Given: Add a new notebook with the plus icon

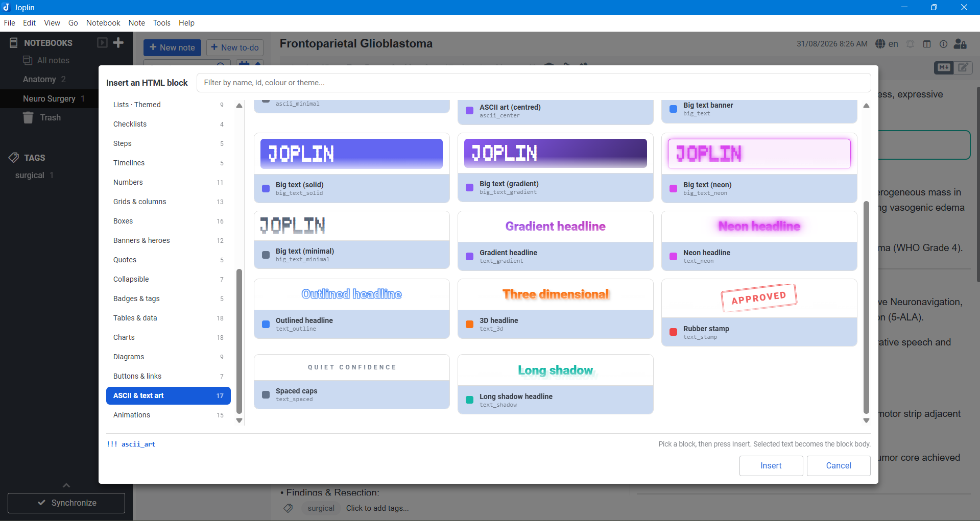Looking at the screenshot, I should tap(118, 43).
